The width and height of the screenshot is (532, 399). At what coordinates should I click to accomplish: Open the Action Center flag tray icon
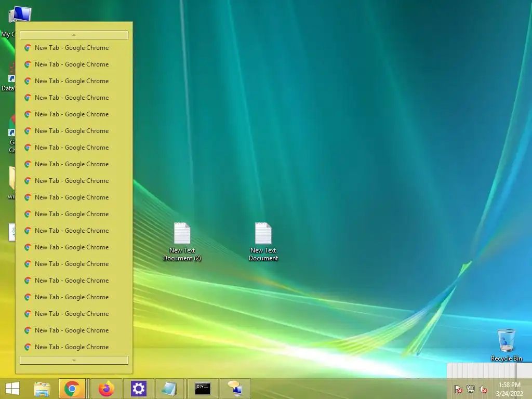[458, 389]
